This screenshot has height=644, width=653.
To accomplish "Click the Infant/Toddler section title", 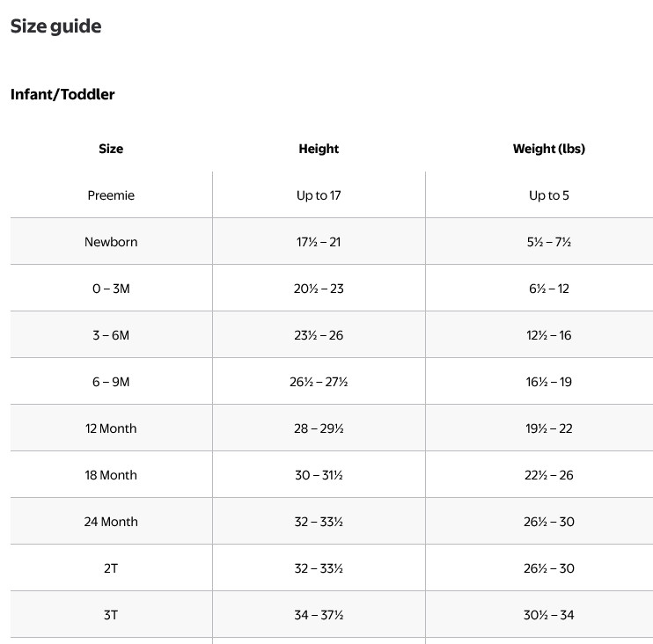I will (x=62, y=94).
